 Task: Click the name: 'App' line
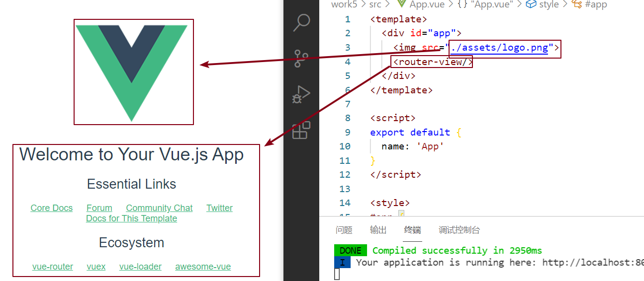(x=412, y=146)
